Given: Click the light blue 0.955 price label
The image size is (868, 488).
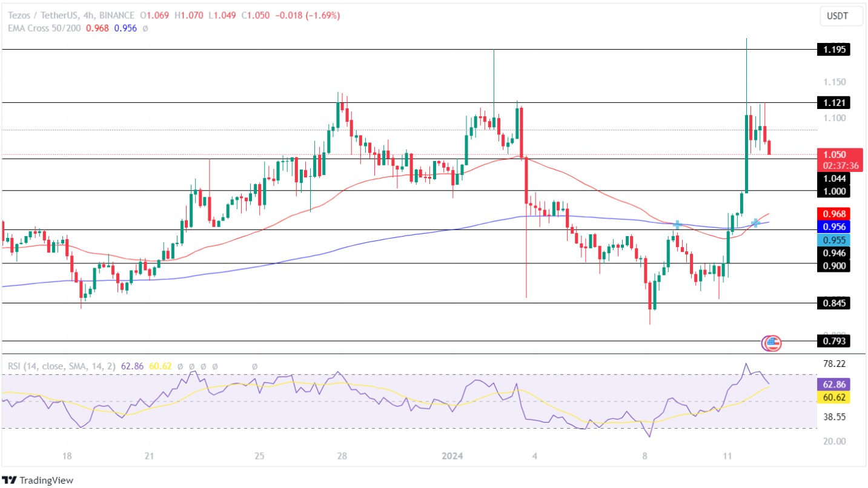Looking at the screenshot, I should point(833,240).
